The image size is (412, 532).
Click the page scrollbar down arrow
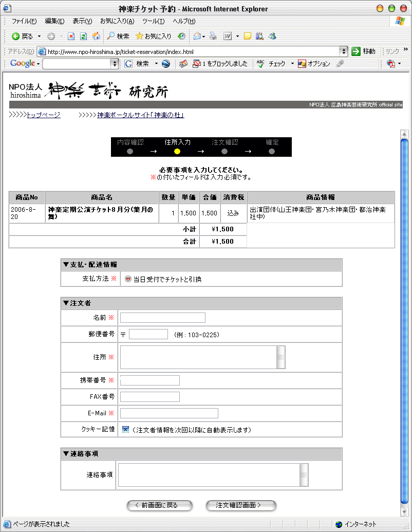click(x=404, y=511)
